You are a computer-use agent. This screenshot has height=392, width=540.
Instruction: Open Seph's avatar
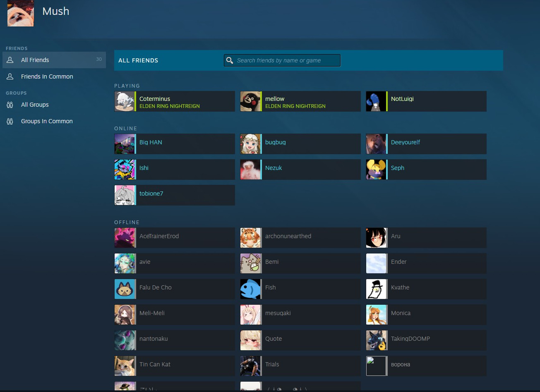(376, 170)
